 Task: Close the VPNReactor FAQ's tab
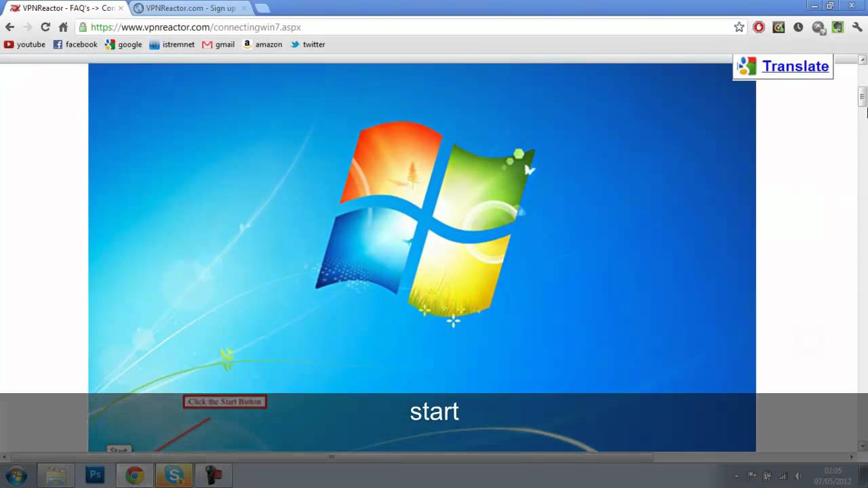(121, 8)
